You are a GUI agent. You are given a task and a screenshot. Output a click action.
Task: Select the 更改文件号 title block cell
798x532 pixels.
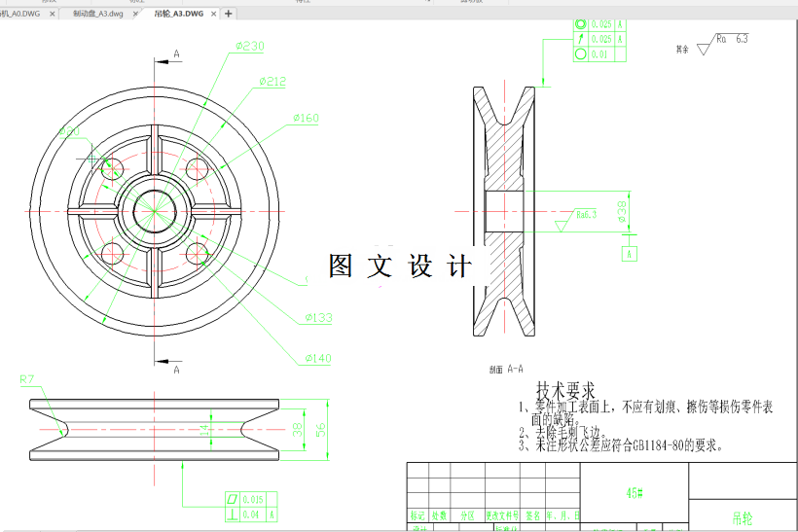(x=502, y=515)
